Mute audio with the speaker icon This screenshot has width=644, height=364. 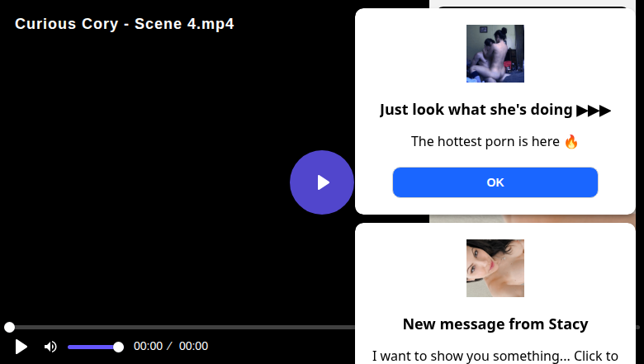click(50, 347)
